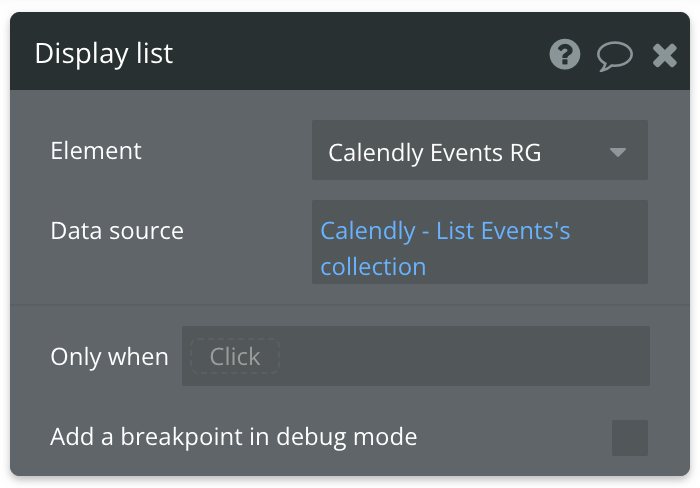Open the comment speech bubble icon
This screenshot has height=488, width=700.
615,56
